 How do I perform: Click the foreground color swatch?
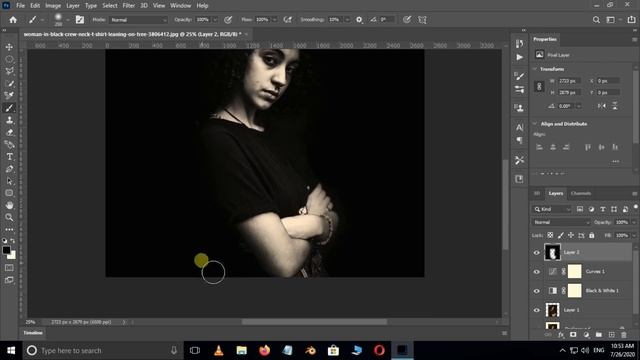coord(6,250)
